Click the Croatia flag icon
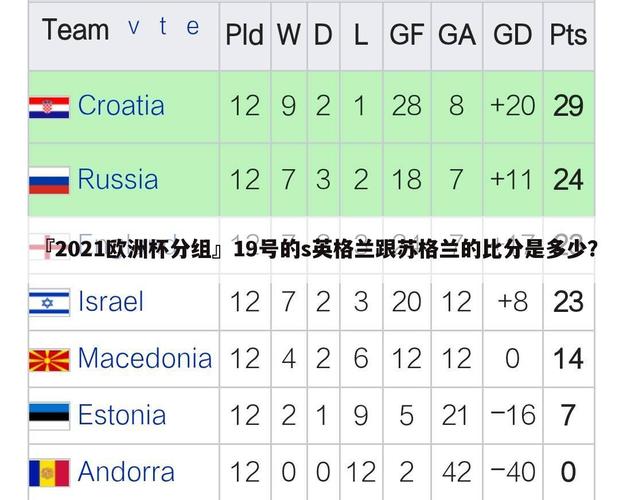This screenshot has width=619, height=500. (x=49, y=107)
